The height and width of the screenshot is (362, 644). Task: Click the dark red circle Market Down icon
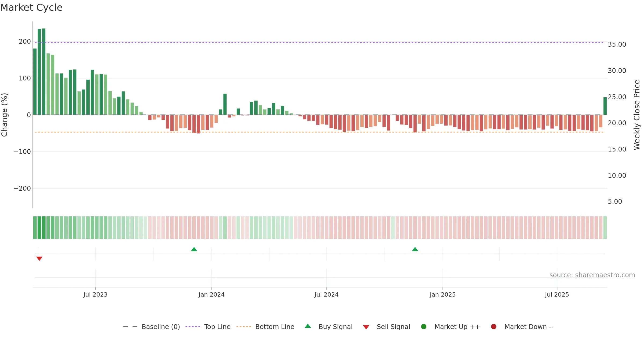pos(494,327)
